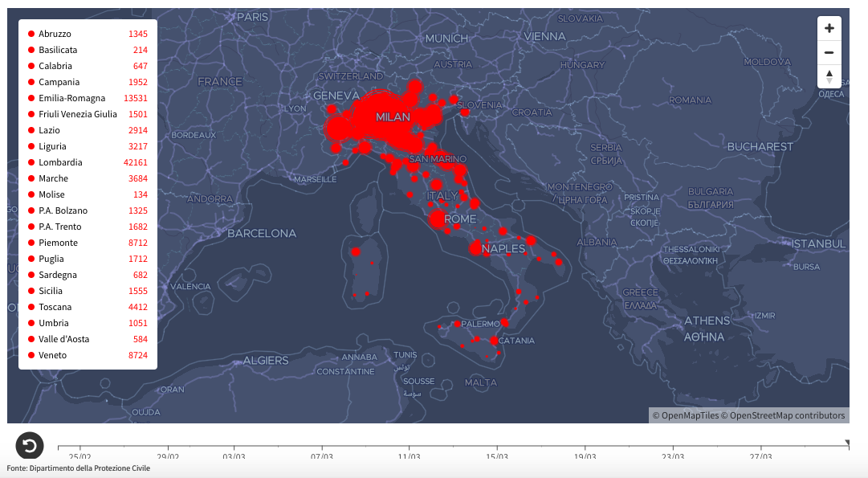Select Liguria in the region legend
The image size is (868, 478).
[88, 146]
